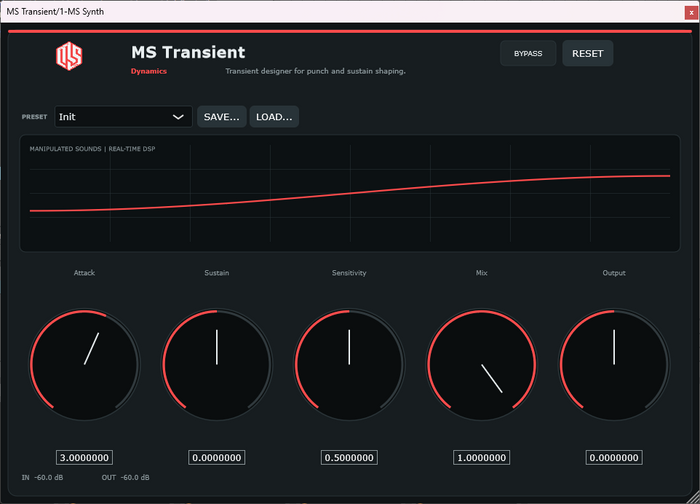This screenshot has height=504, width=700.
Task: Click the Sustain knob
Action: click(x=217, y=364)
